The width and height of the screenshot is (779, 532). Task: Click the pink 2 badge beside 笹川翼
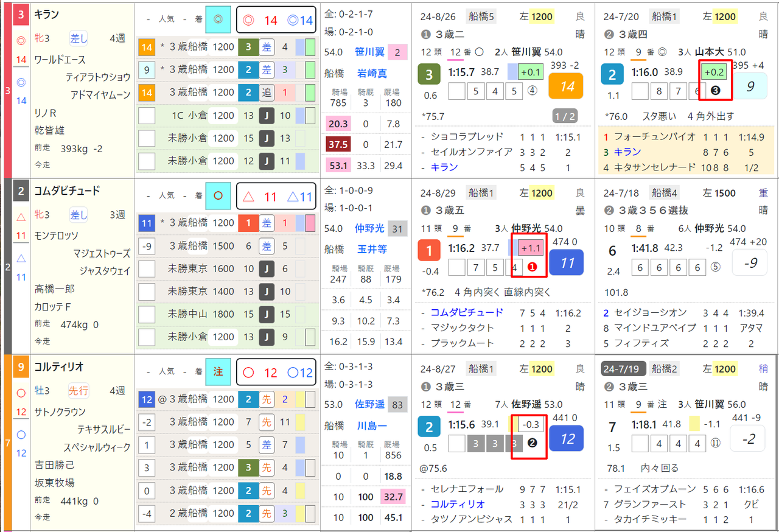[x=397, y=53]
